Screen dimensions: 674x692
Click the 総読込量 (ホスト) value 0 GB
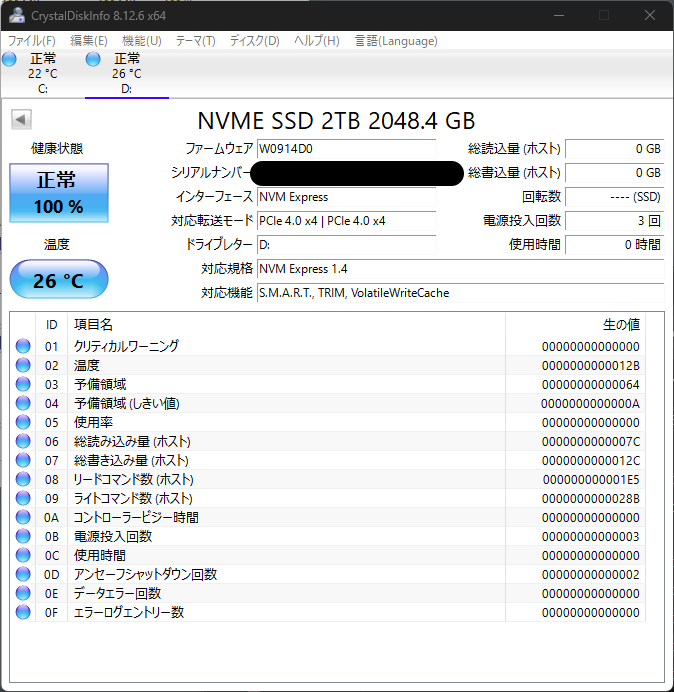pos(614,149)
